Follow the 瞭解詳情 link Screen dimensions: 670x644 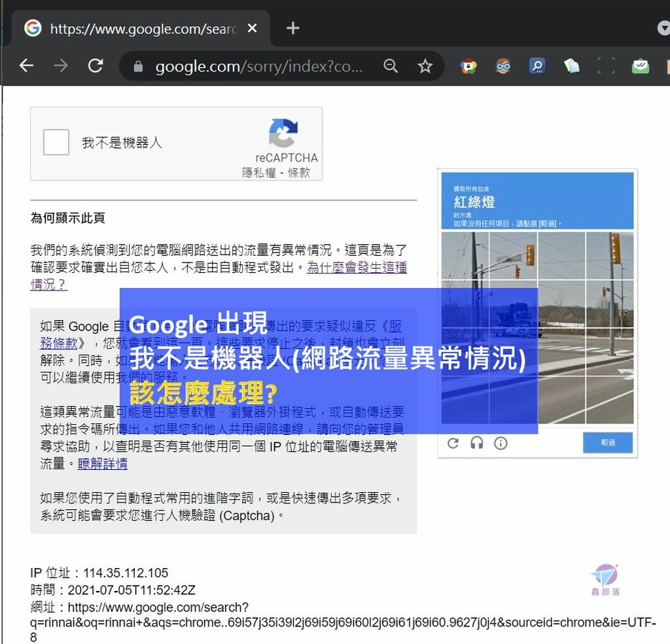point(103,463)
